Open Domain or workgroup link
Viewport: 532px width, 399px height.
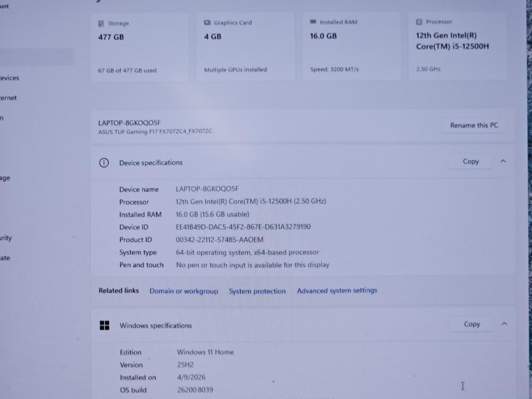(184, 291)
